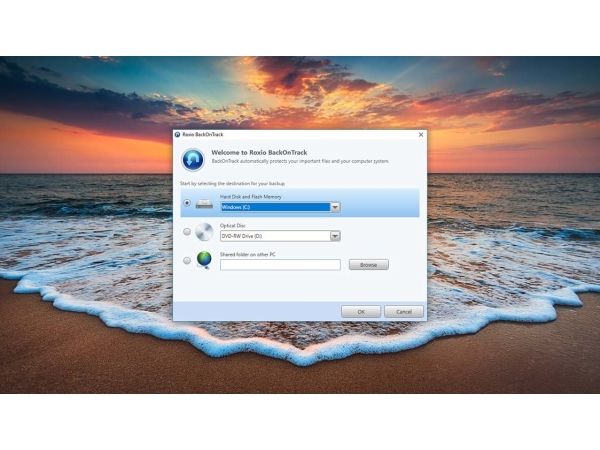Click the blue BackOnTrack restore arrow logo

click(x=192, y=159)
